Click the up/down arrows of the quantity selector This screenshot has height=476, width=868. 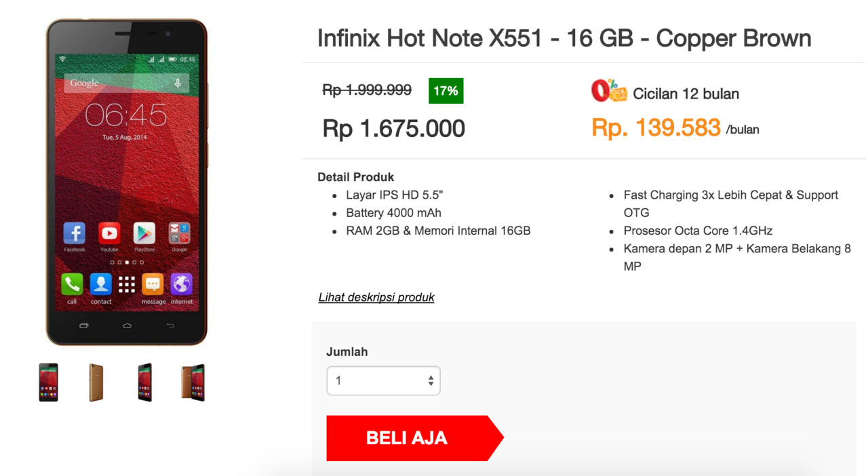(x=431, y=380)
